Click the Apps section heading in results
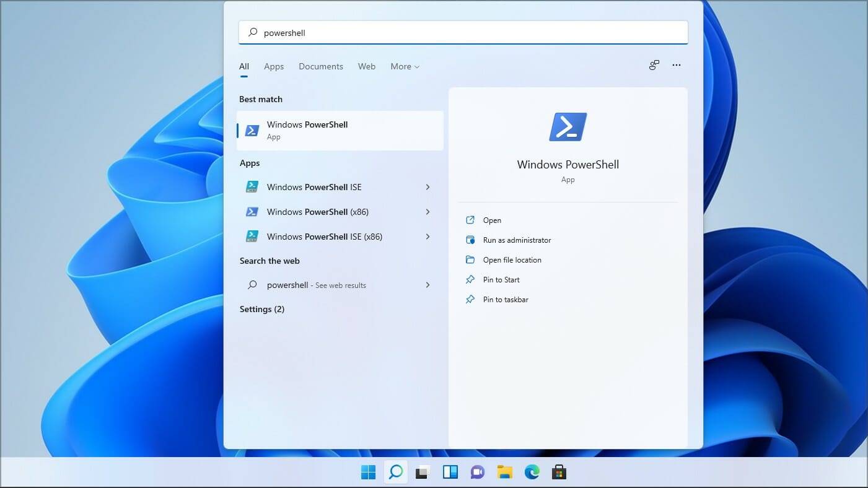Image resolution: width=868 pixels, height=488 pixels. coord(250,163)
